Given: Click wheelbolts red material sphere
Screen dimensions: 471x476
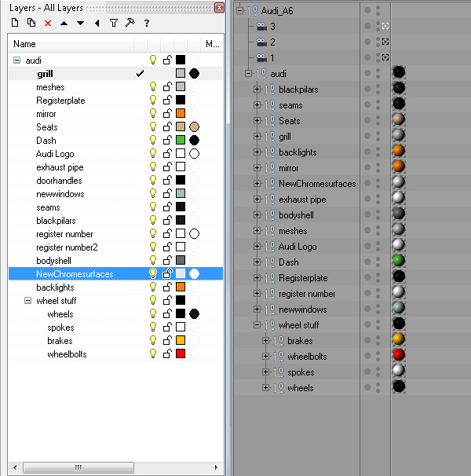Looking at the screenshot, I should (x=399, y=355).
